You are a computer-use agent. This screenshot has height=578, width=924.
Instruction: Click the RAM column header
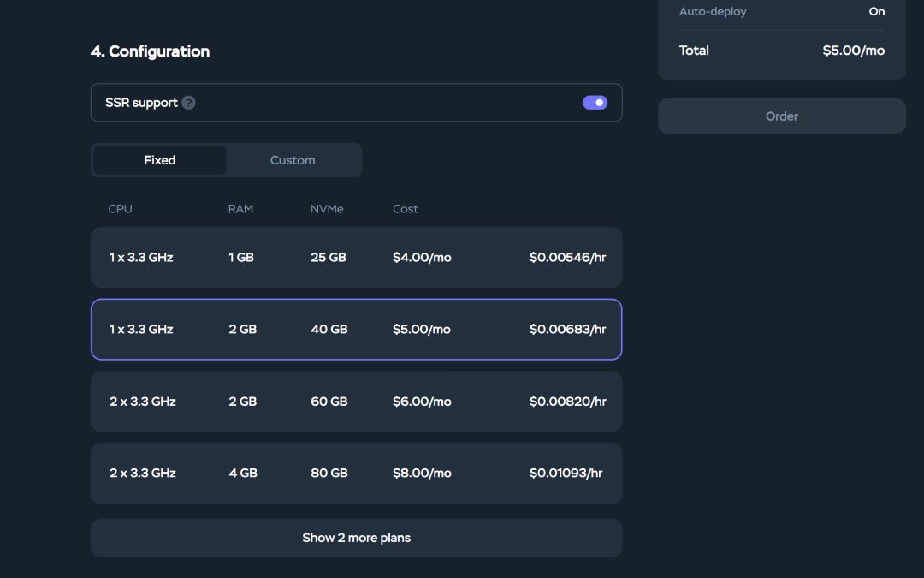[x=240, y=209]
